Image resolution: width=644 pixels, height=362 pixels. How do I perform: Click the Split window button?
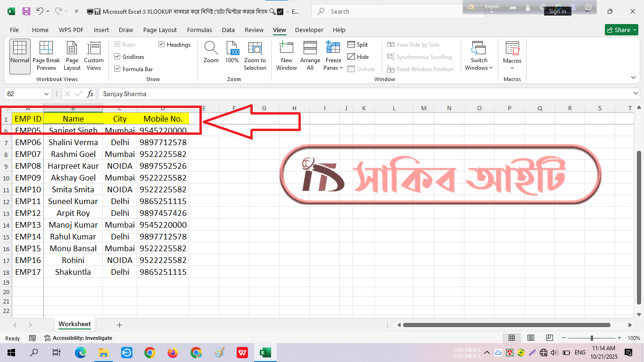click(x=358, y=44)
